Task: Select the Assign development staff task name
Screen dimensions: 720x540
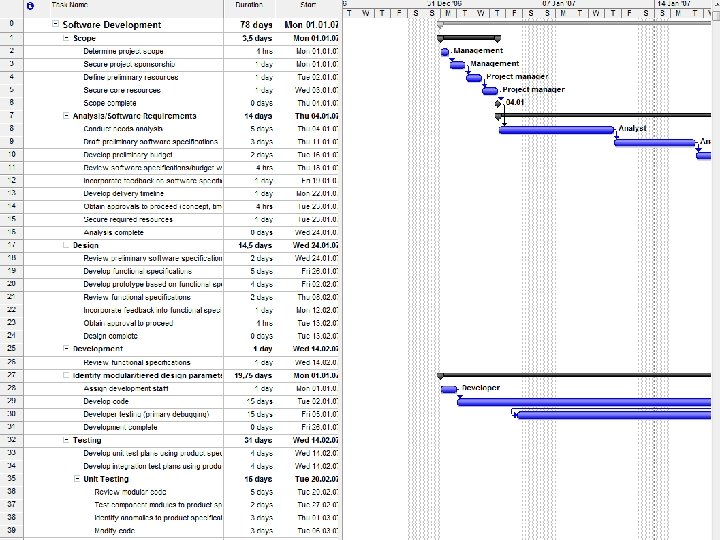Action: tap(126, 388)
